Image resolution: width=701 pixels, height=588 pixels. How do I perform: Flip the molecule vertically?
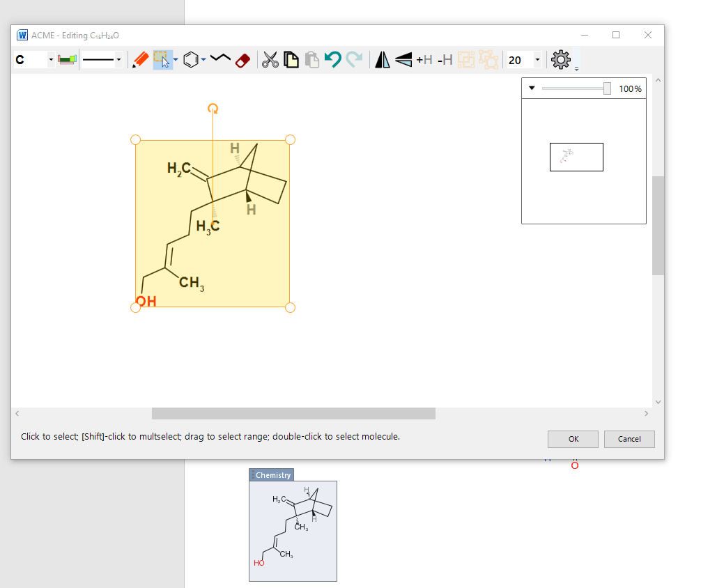[x=403, y=60]
